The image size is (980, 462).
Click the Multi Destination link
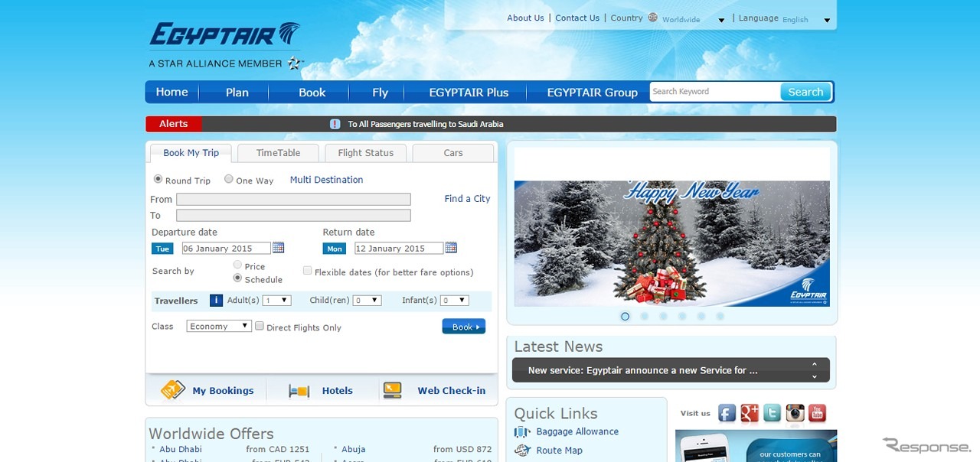(x=327, y=180)
